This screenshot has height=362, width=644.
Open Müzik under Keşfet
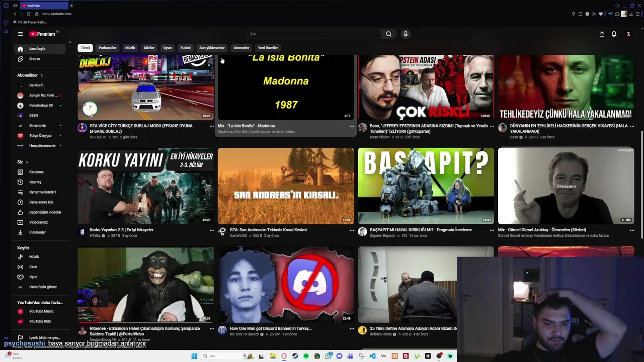click(x=40, y=257)
